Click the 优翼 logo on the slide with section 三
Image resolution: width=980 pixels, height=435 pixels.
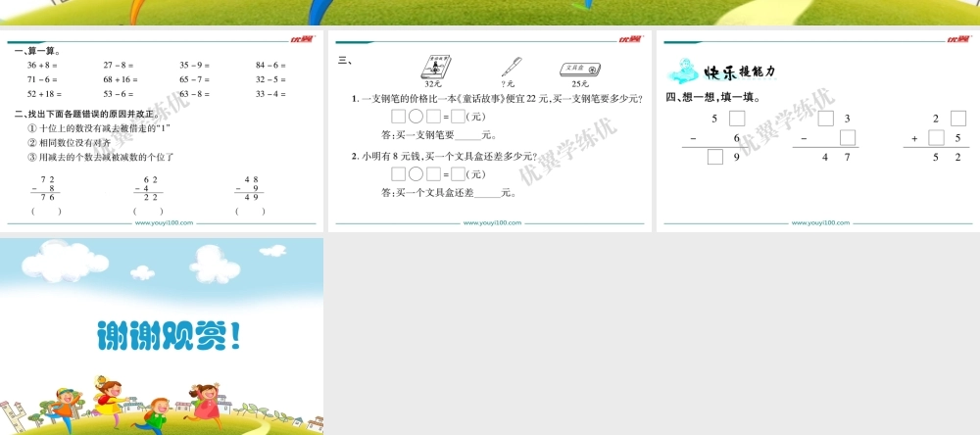629,39
